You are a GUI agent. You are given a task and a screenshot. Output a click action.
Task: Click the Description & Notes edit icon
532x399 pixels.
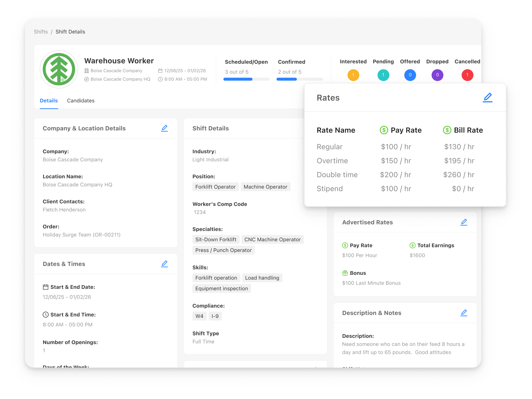(x=464, y=313)
